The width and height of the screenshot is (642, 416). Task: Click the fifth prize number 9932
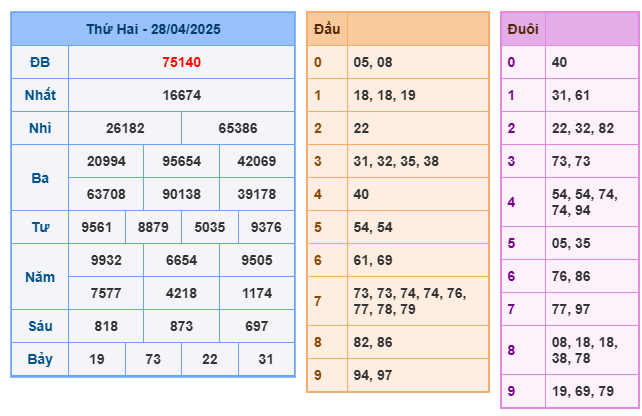(106, 260)
